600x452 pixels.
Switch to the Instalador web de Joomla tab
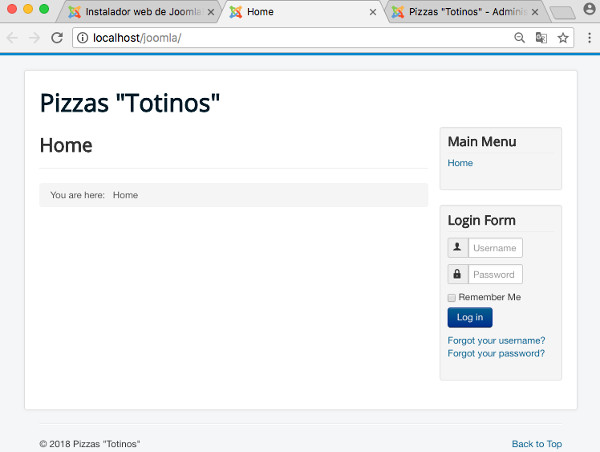(140, 12)
